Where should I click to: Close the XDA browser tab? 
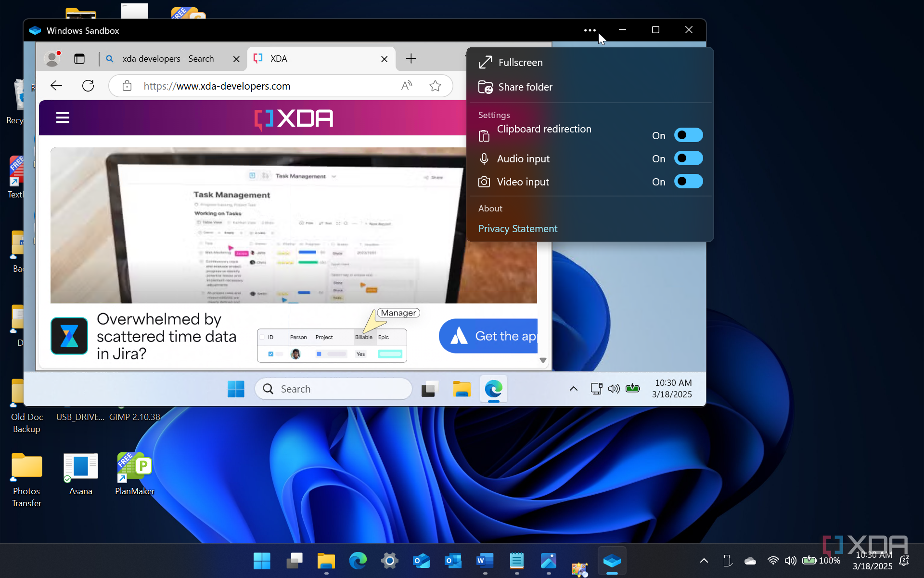click(x=385, y=59)
